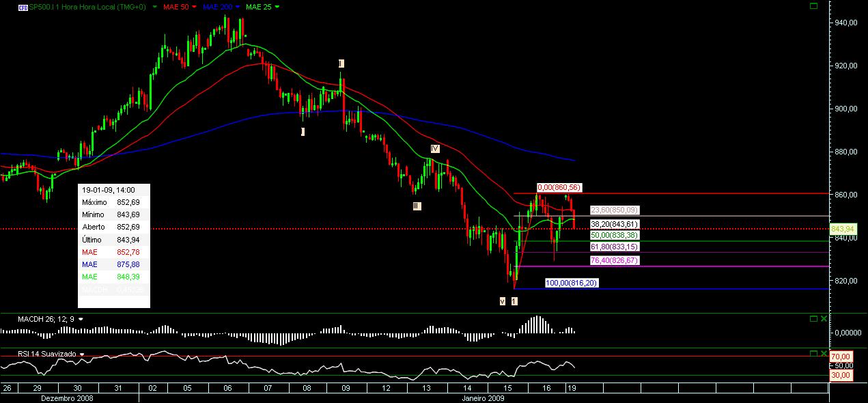Open the MAE 200 indicator dropdown arrow
The width and height of the screenshot is (868, 403).
tap(237, 7)
